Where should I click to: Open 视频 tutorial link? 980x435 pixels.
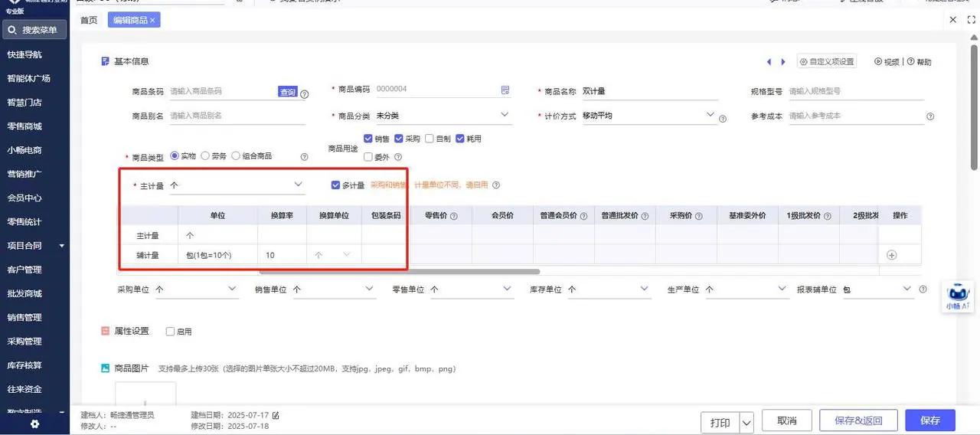pyautogui.click(x=887, y=62)
